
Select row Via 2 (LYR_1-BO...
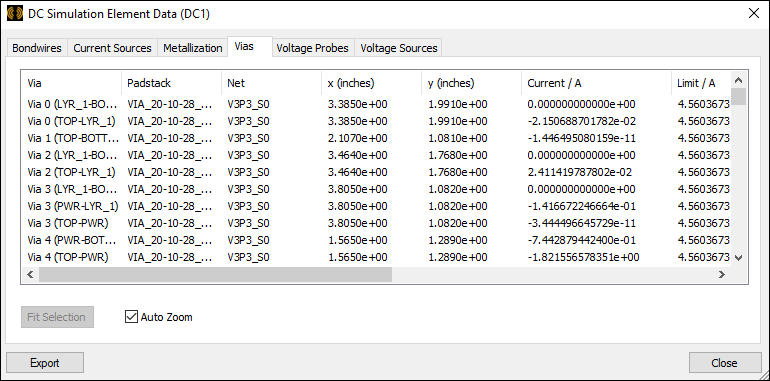click(x=376, y=155)
